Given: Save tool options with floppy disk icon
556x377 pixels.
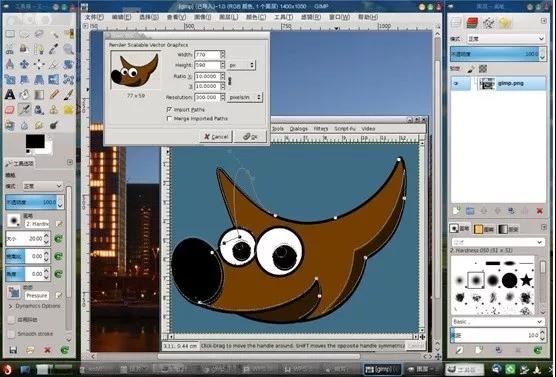Looking at the screenshot, I should pyautogui.click(x=13, y=350).
